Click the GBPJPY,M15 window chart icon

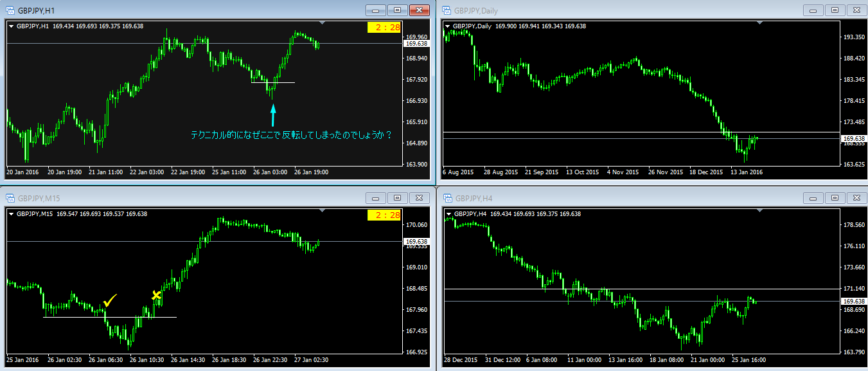(x=10, y=197)
